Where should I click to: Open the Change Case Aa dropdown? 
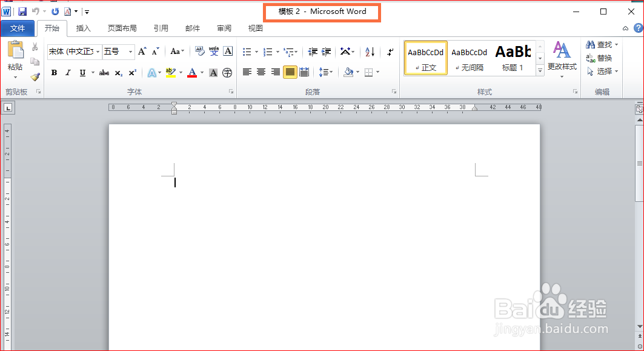(177, 52)
